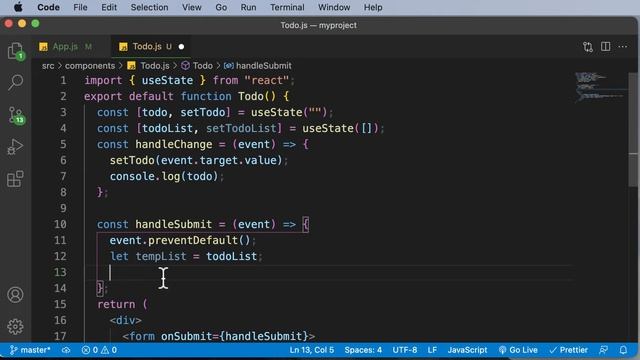Change end of line via LF
Viewport: 640px width, 360px height.
432,350
